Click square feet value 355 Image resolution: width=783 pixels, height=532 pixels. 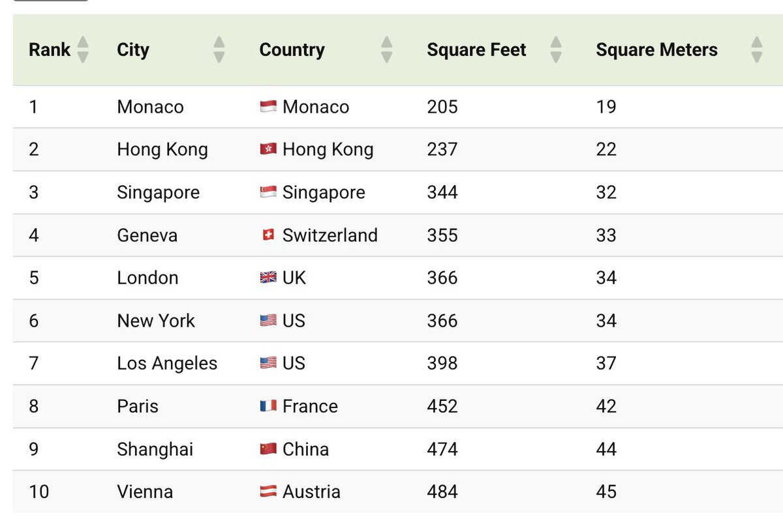coord(442,235)
